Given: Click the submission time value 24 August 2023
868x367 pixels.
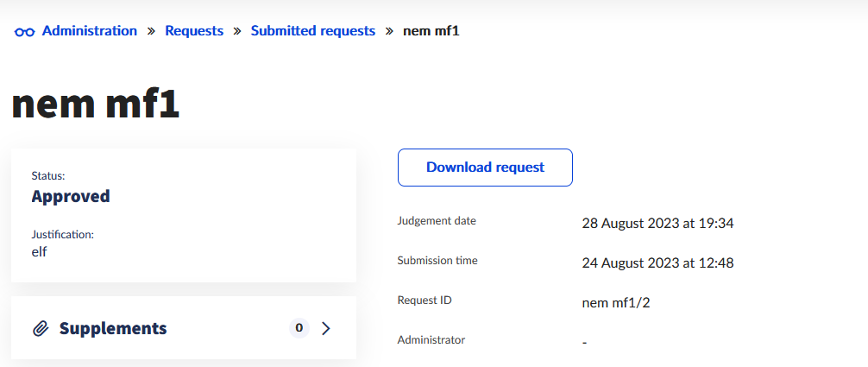Looking at the screenshot, I should click(x=657, y=263).
